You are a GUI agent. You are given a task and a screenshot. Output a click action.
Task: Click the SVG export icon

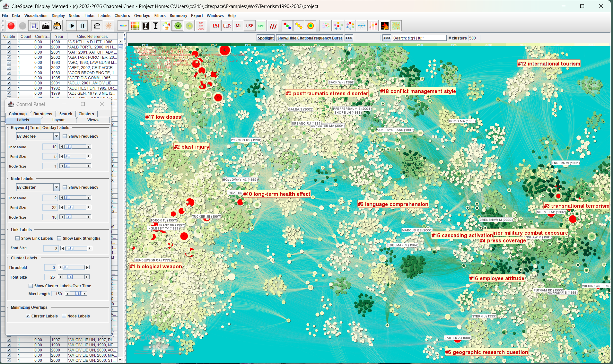[x=57, y=26]
